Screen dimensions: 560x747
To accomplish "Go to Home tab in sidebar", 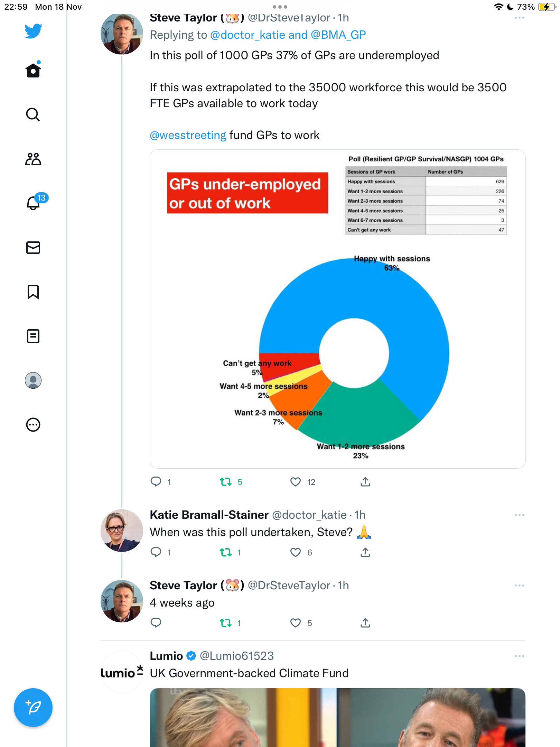I will pos(33,70).
